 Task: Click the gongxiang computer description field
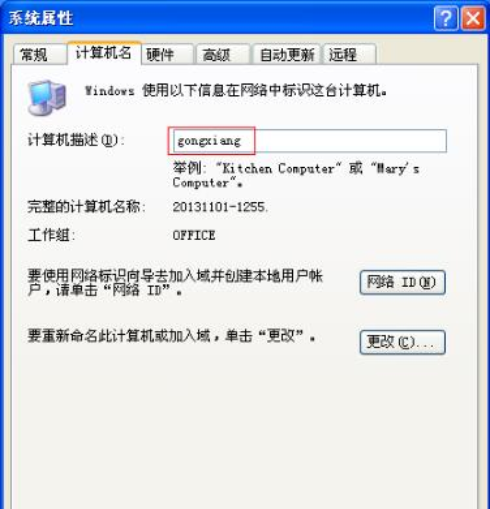(310, 141)
